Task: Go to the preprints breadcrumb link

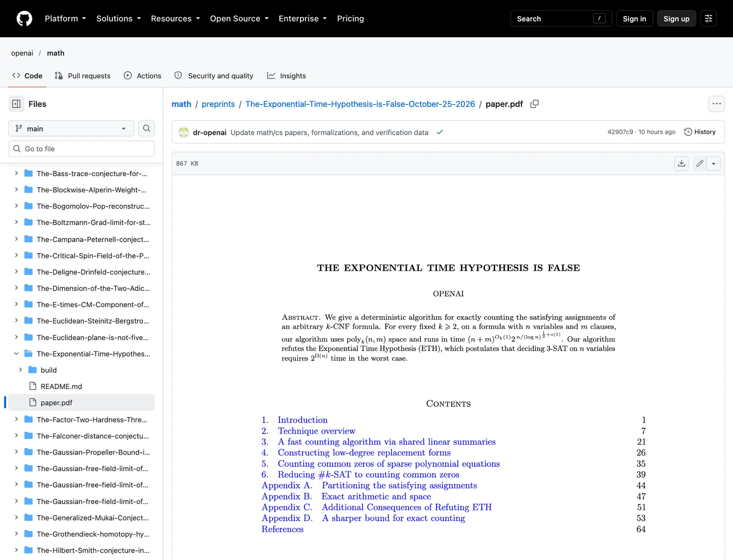Action: [218, 104]
